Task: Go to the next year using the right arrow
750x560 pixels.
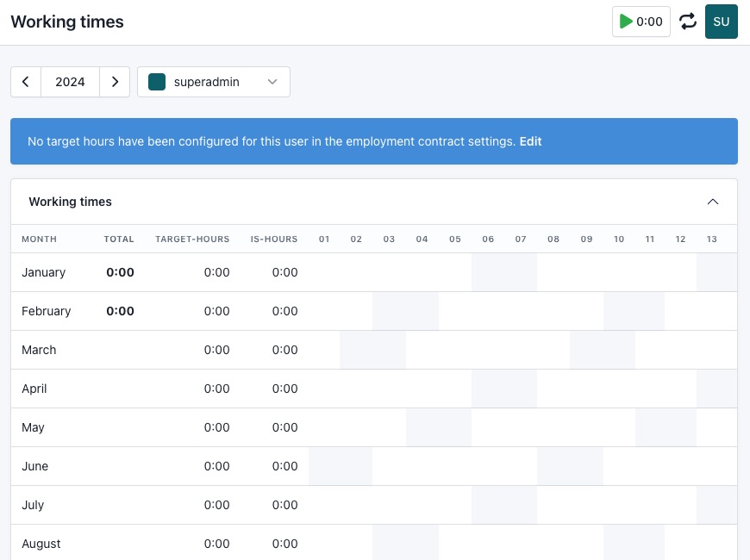Action: (x=115, y=82)
